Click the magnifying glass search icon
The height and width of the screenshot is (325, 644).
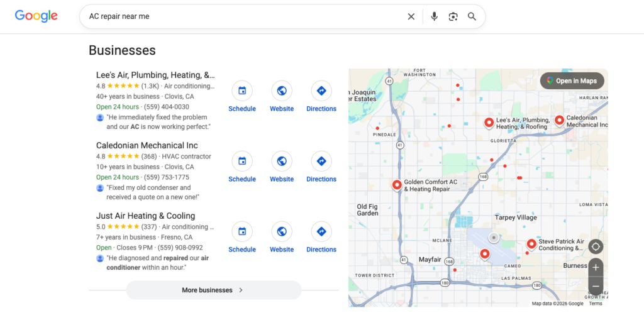point(472,16)
